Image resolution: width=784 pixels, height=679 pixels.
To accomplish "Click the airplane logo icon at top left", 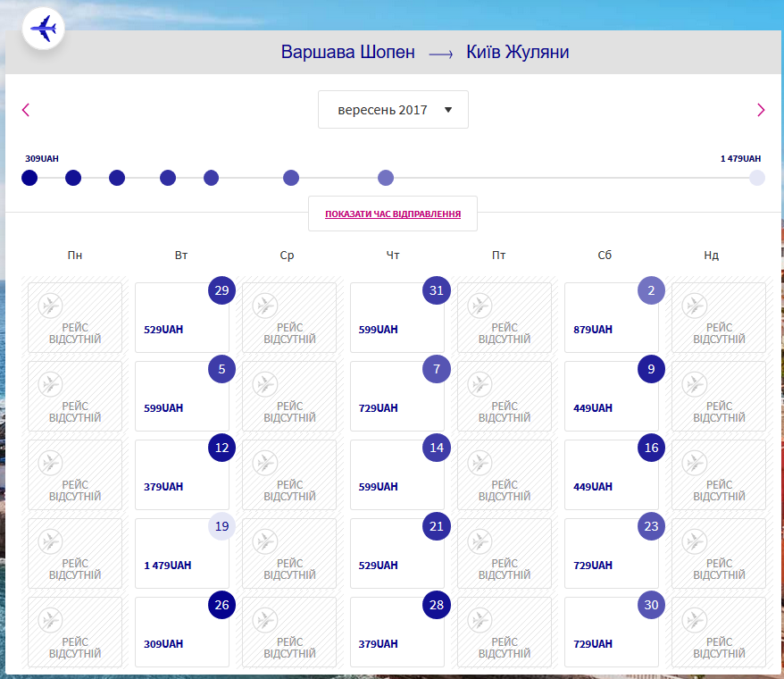I will [x=43, y=29].
